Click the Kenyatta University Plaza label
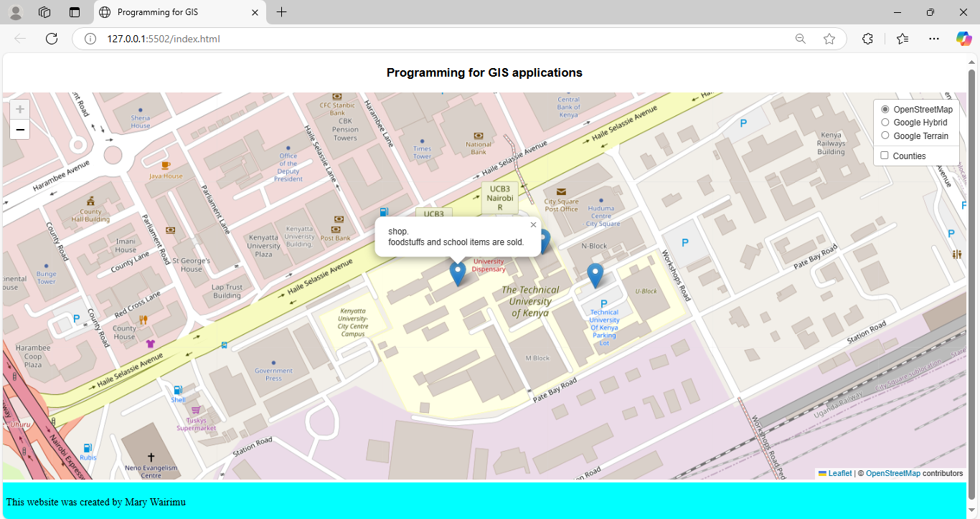 tap(263, 245)
